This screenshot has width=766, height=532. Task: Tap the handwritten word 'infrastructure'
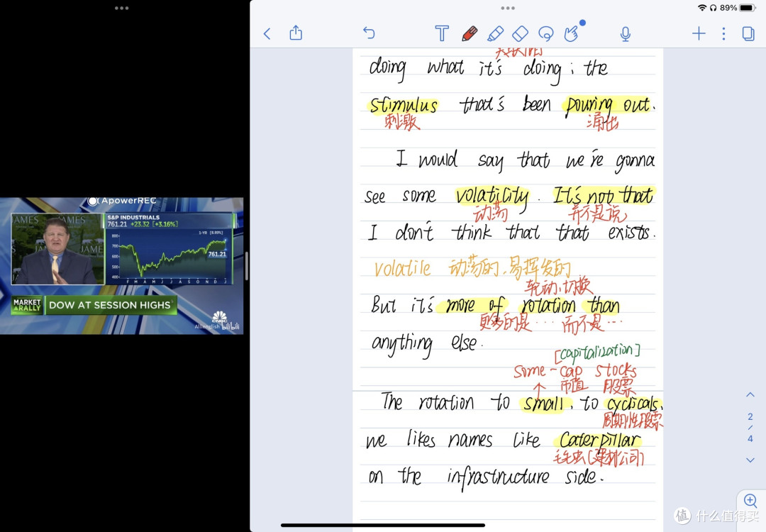click(499, 477)
